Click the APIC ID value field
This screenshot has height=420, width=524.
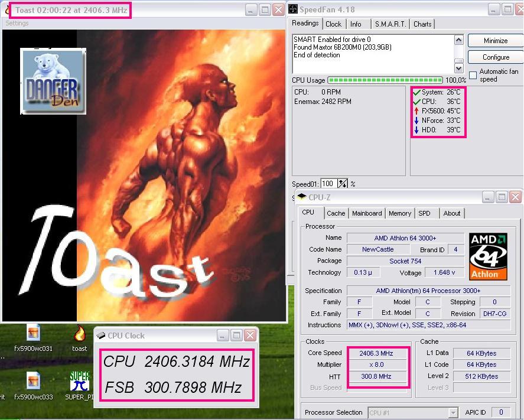500,412
